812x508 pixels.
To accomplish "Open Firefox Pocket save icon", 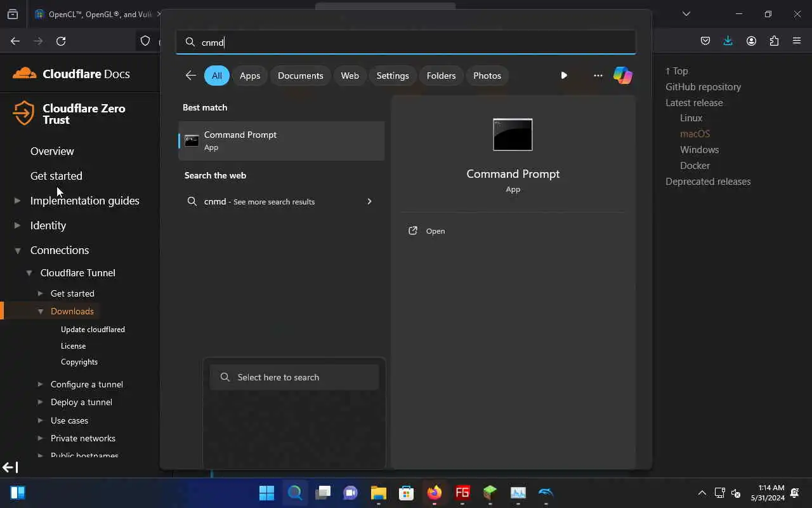I will tap(705, 41).
